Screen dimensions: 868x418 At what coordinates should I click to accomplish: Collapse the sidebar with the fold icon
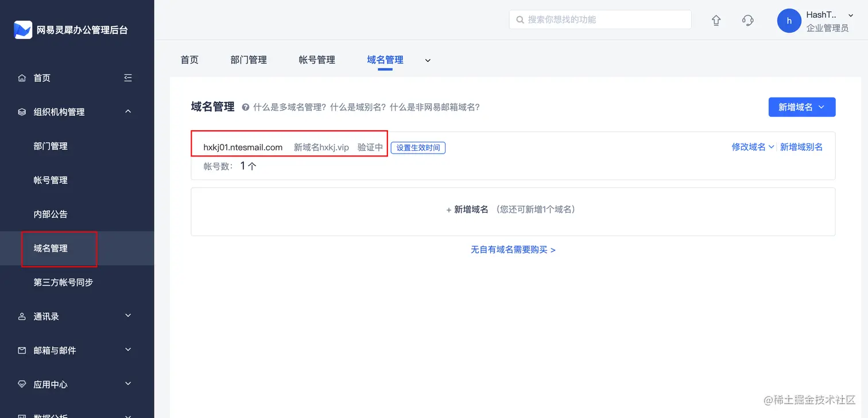pyautogui.click(x=128, y=78)
